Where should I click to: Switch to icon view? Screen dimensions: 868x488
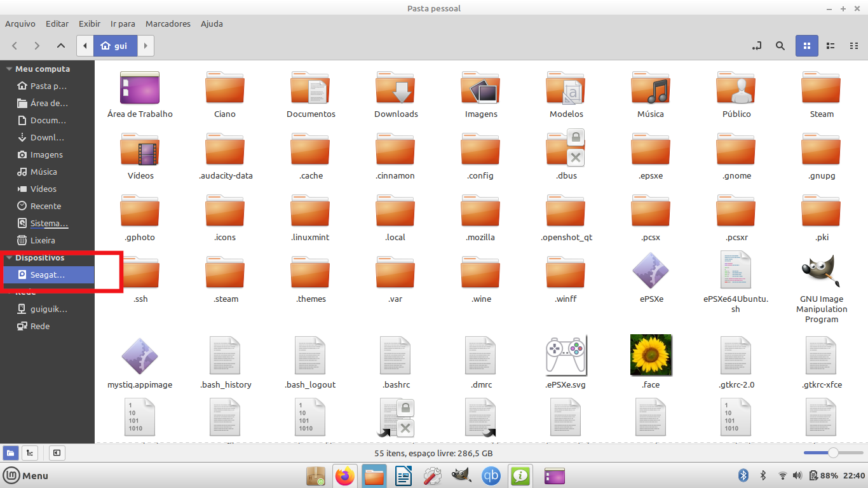(807, 46)
